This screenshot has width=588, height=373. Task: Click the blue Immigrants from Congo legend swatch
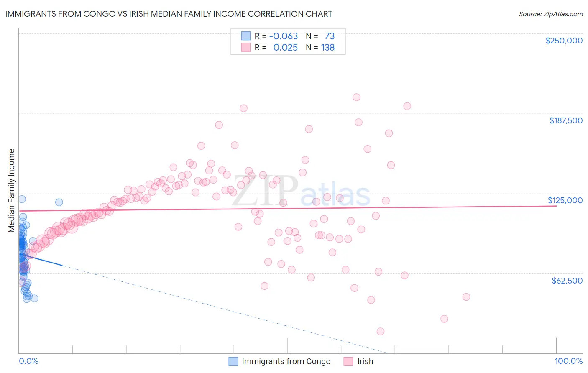[233, 361]
